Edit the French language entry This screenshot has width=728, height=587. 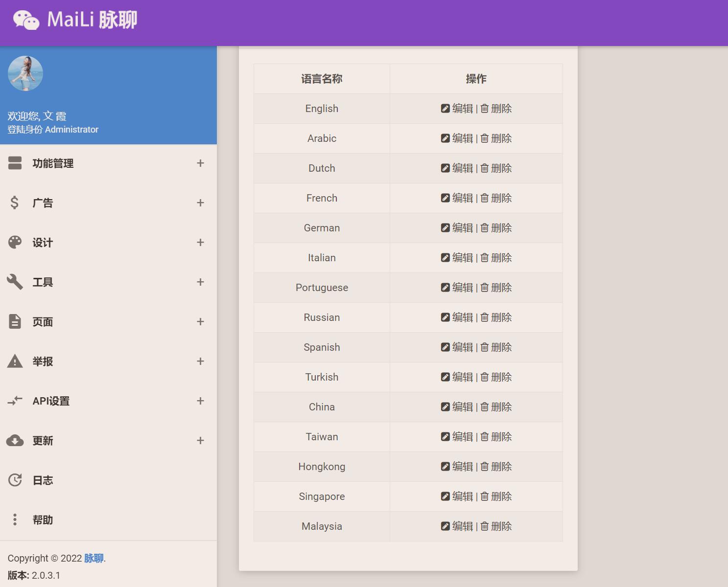click(x=457, y=198)
